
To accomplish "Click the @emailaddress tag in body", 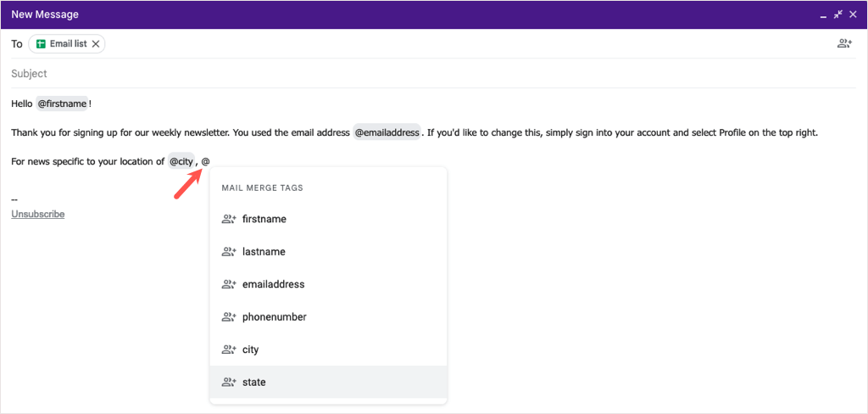I will 387,133.
